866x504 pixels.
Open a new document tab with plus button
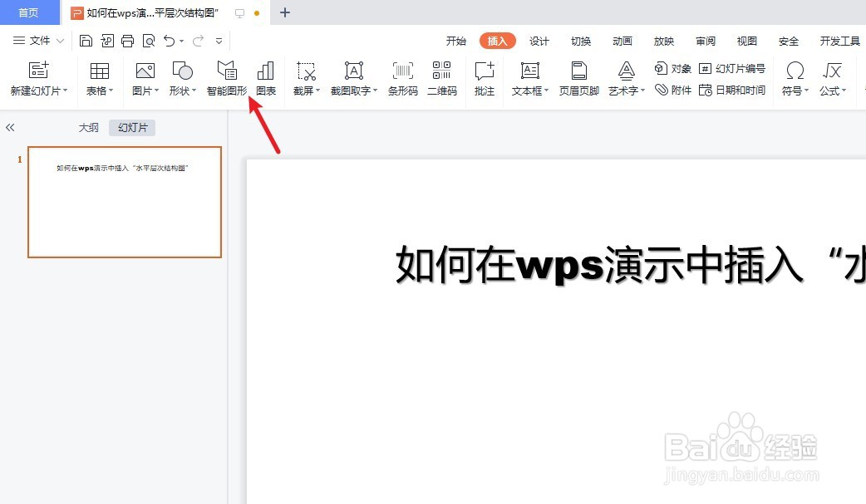(285, 12)
